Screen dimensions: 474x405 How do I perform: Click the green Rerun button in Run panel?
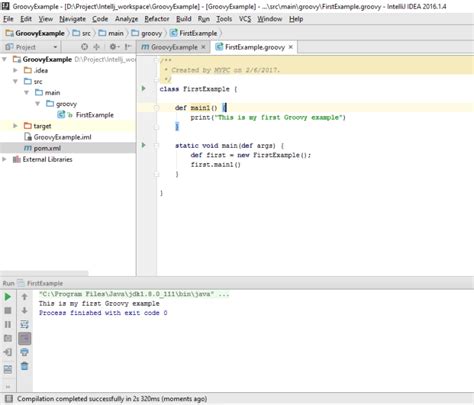8,296
